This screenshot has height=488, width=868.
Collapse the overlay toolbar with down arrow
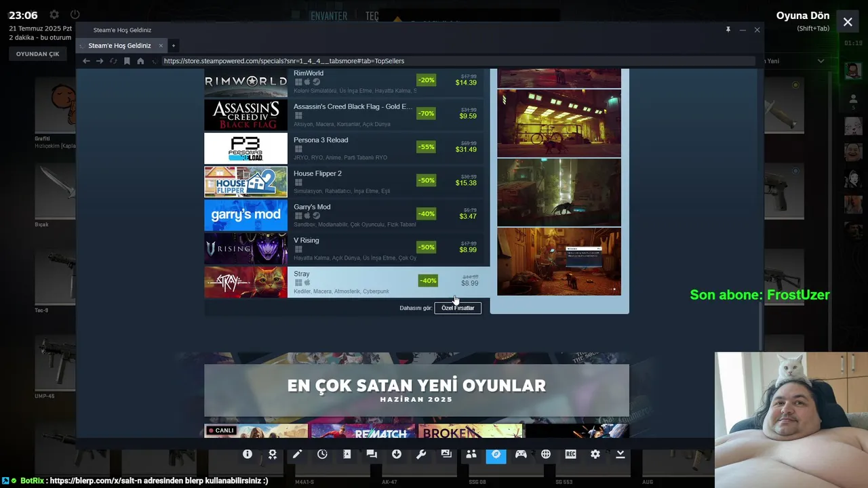[x=620, y=454]
